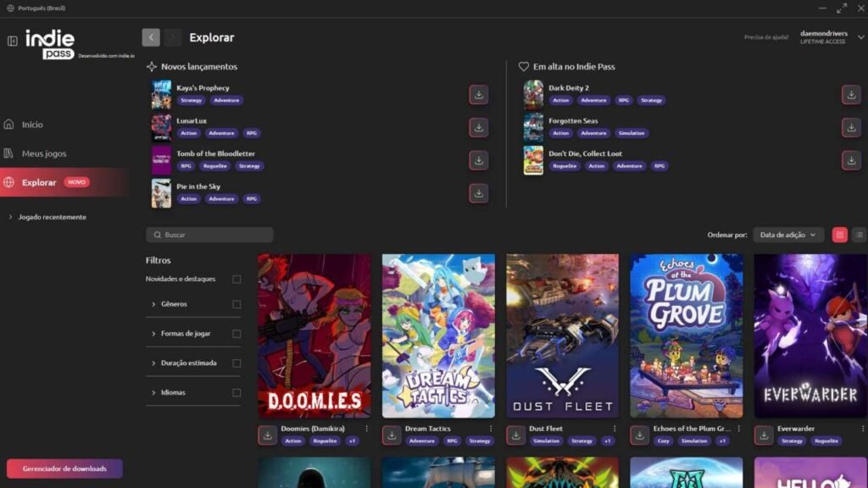Screen dimensions: 868x488
Task: Open more options for Dream Tactics
Action: point(491,429)
